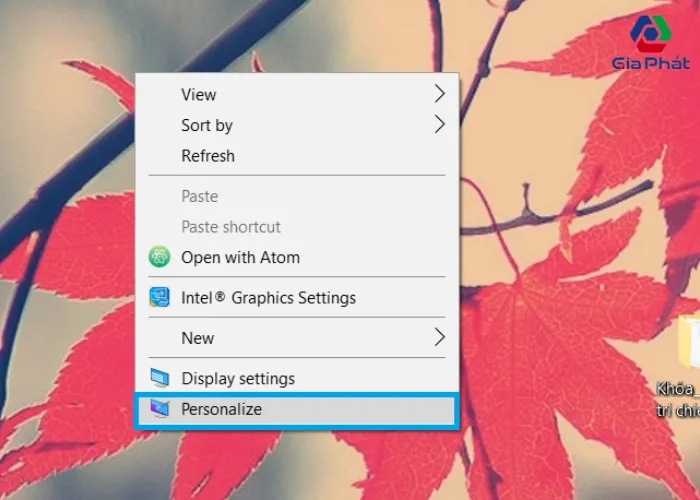The image size is (700, 500).
Task: Expand the New submenu arrow
Action: (x=440, y=337)
